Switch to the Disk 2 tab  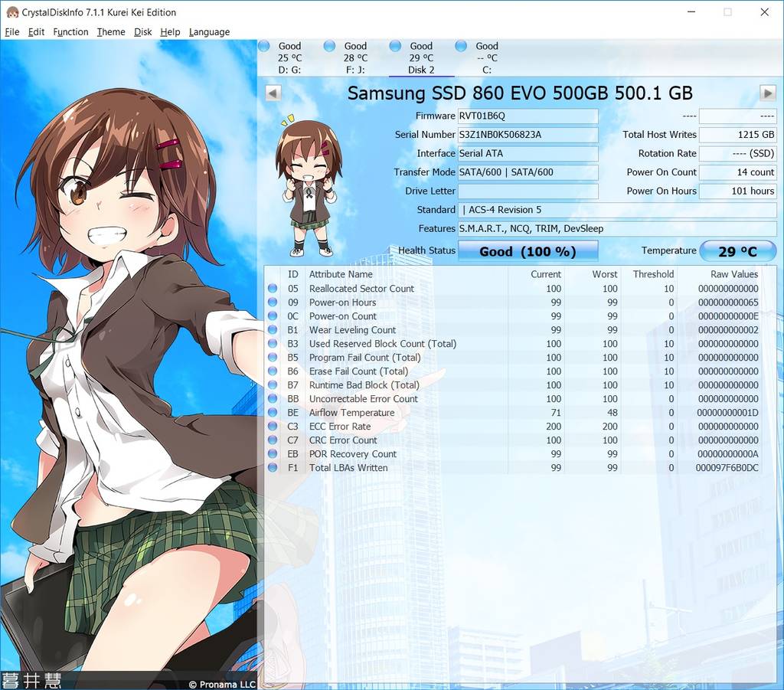[x=422, y=57]
